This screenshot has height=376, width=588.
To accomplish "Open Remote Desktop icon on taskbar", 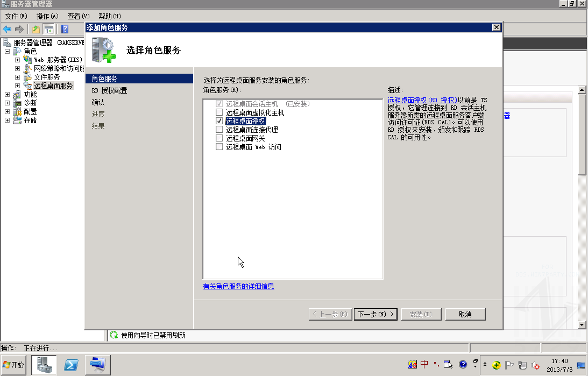I will tap(98, 365).
